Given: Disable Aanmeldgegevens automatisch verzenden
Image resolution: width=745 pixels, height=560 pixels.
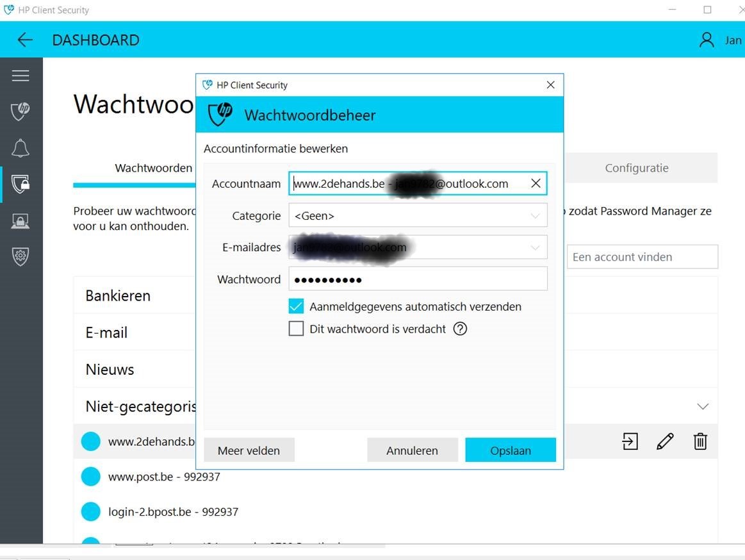Looking at the screenshot, I should pos(295,306).
